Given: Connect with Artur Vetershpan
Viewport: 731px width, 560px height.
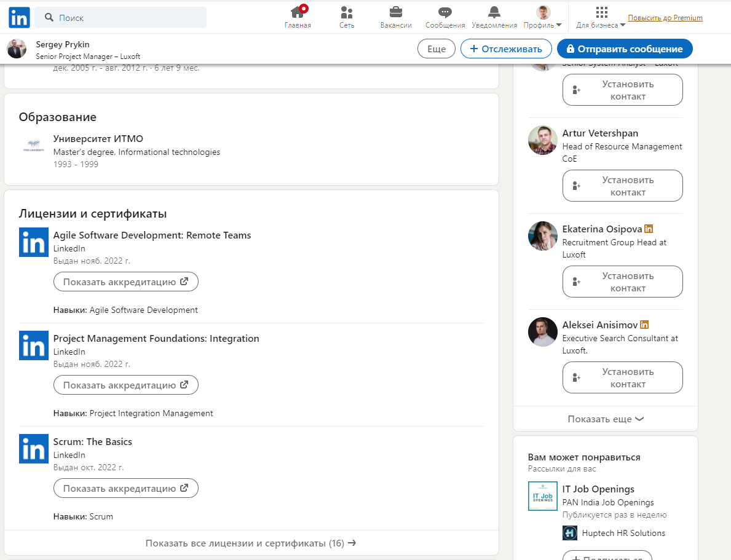Looking at the screenshot, I should tap(622, 186).
